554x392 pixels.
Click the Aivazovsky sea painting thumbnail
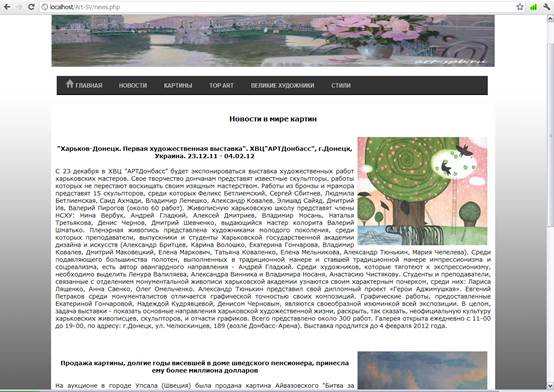click(x=422, y=370)
